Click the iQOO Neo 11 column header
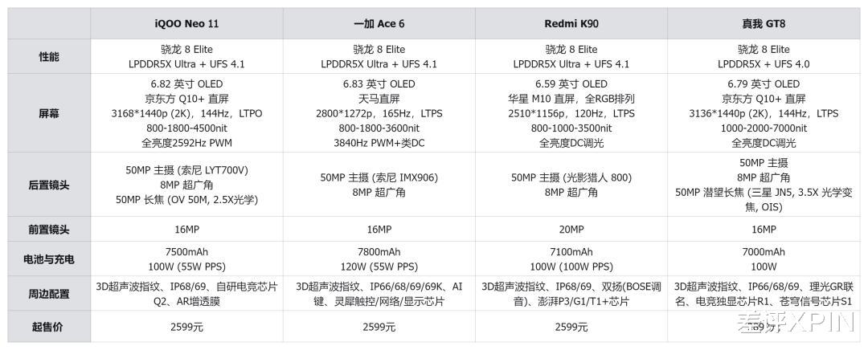This screenshot has height=350, width=868. coord(186,24)
